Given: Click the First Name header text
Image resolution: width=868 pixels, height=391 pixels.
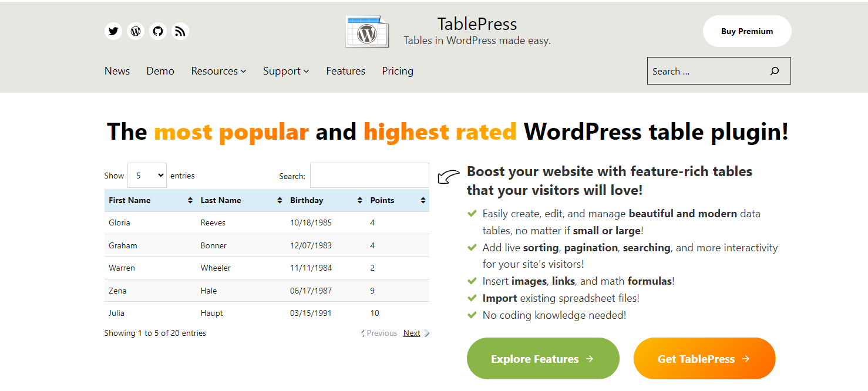Looking at the screenshot, I should click(x=130, y=200).
